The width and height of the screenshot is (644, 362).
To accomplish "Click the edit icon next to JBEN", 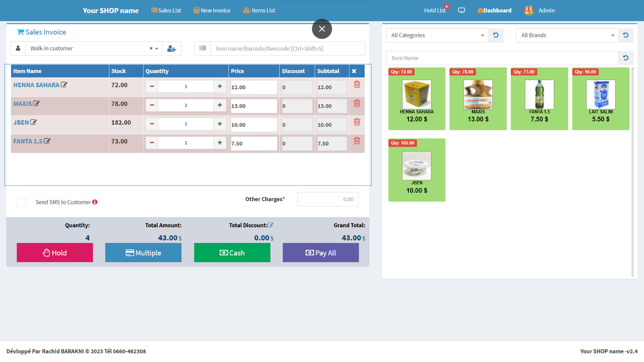I will pos(33,122).
